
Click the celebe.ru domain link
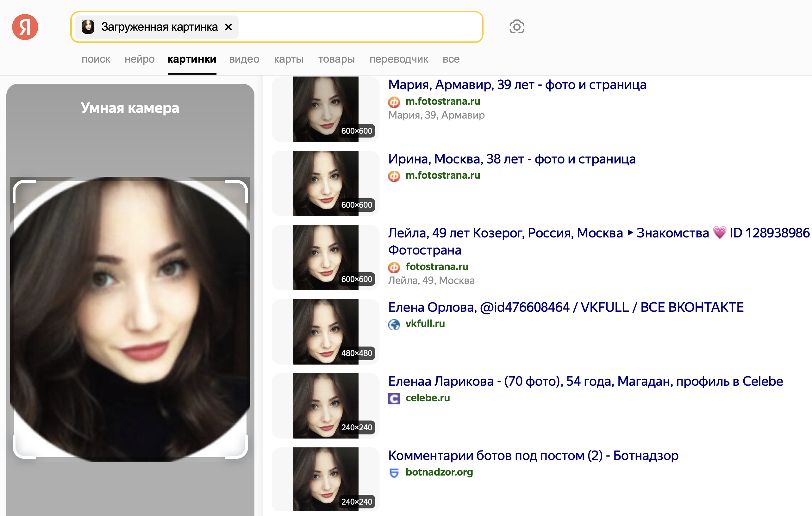[x=428, y=398]
